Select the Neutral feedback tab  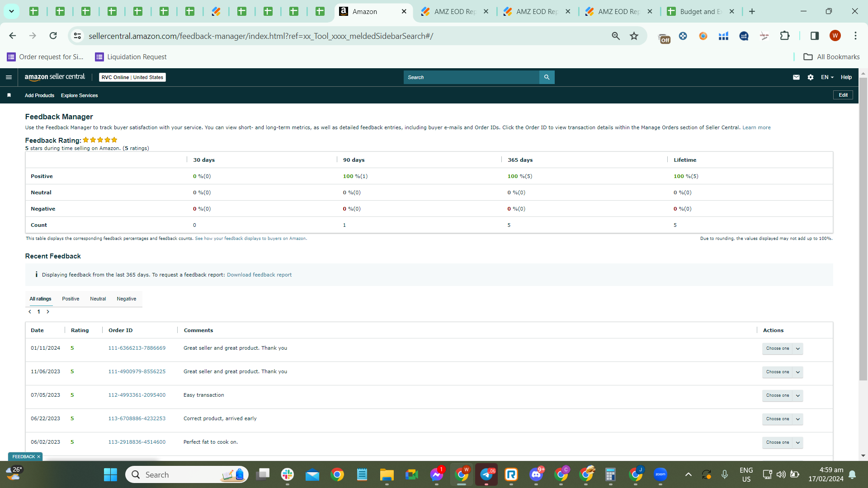(x=98, y=299)
